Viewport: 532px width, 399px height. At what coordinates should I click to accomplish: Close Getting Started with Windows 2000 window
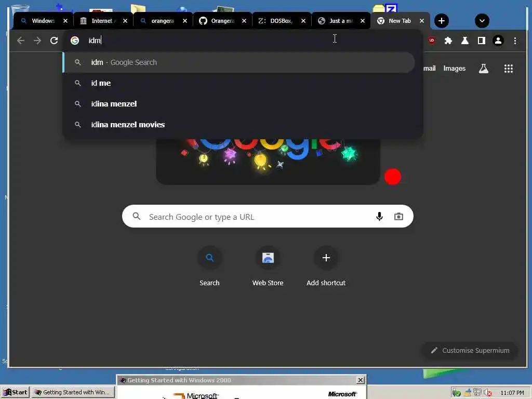tap(361, 380)
